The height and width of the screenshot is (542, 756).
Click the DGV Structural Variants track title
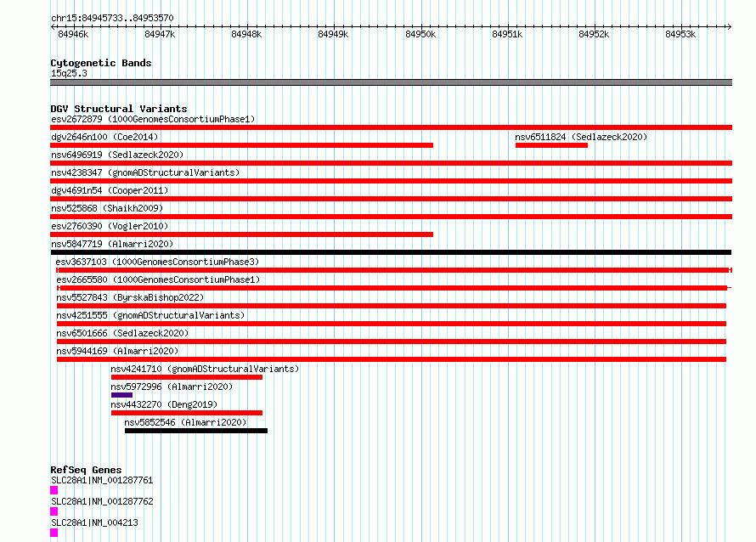119,109
